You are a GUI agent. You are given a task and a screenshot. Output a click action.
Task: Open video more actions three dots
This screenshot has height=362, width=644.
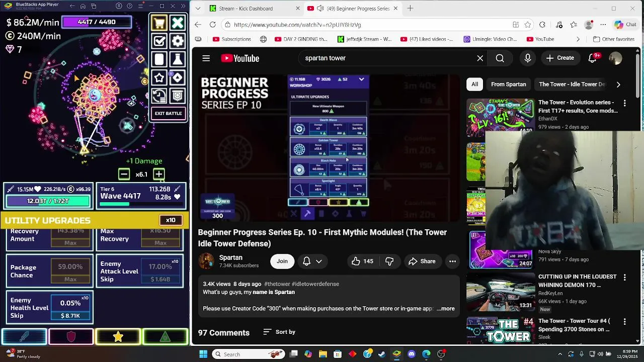coord(452,261)
